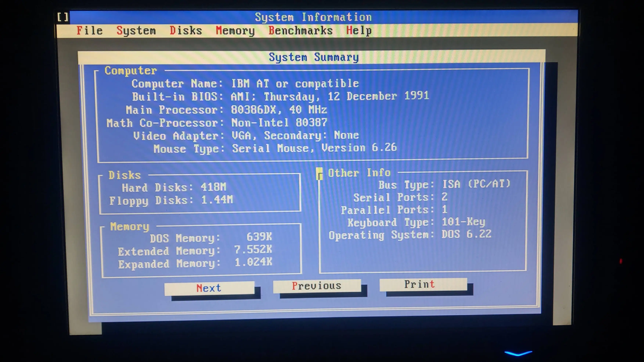Open the Help menu
The image size is (644, 362).
[359, 31]
